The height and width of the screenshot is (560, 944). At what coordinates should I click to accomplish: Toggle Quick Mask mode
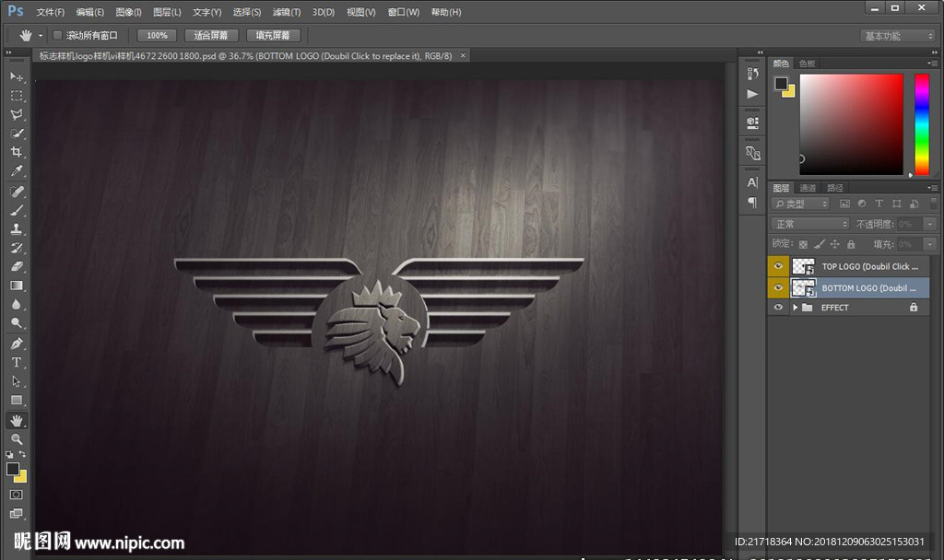click(17, 495)
